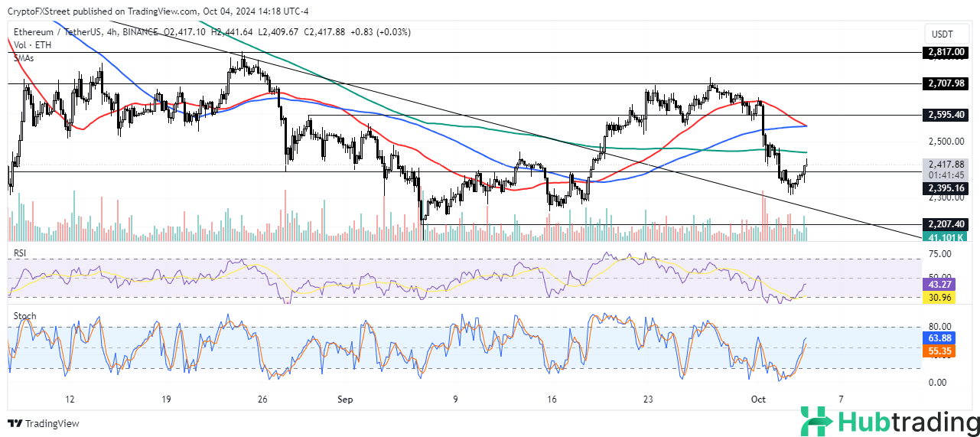
Task: Click the purple RSI 43.27 value label
Action: coord(940,284)
